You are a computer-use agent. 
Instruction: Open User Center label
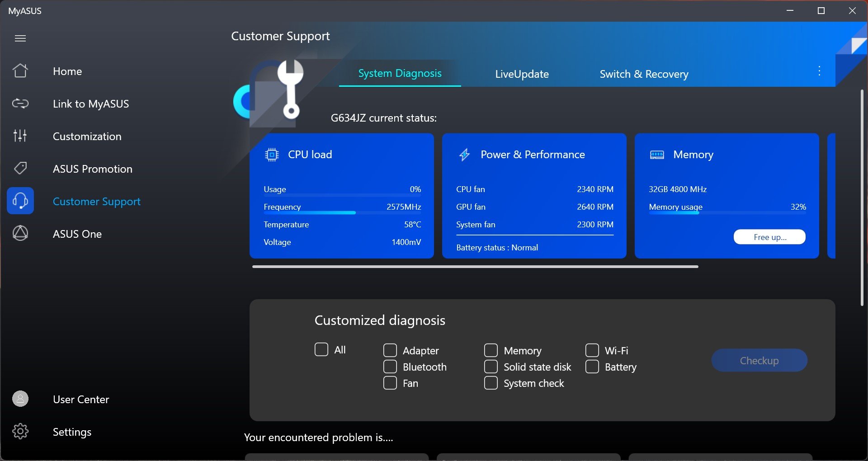[81, 400]
